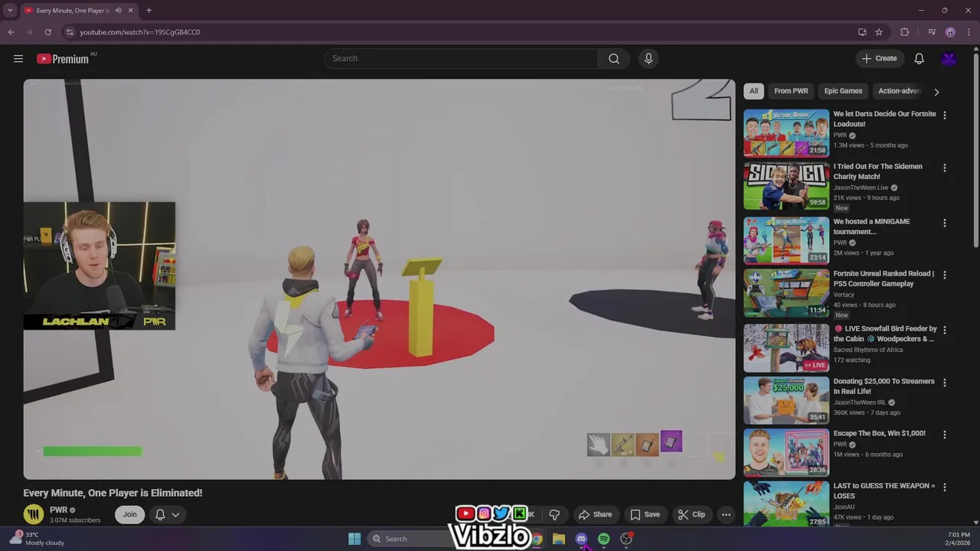Open the taskbar clock showing 7:01 PM

point(959,539)
